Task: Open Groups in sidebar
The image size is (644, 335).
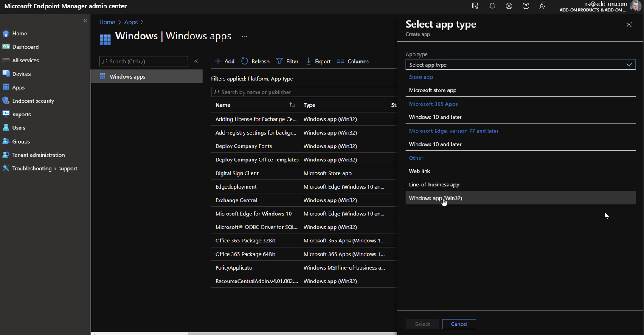Action: pos(21,141)
